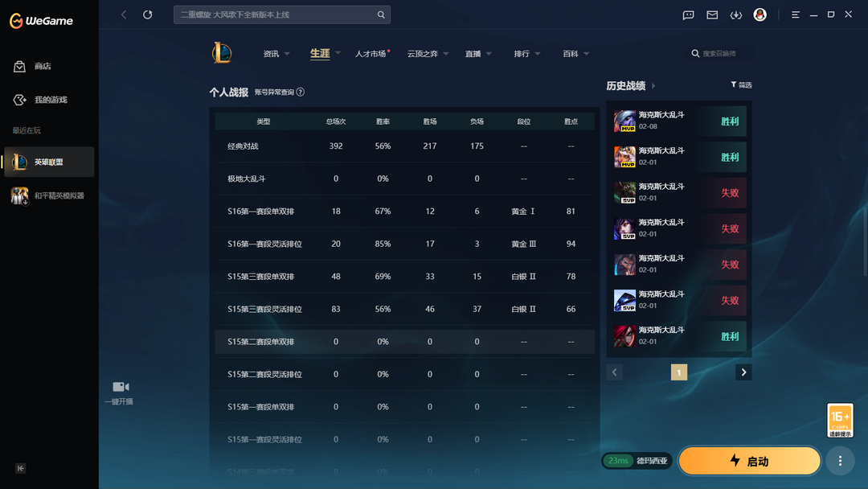Expand the 资讯 dropdown menu
Viewport: 868px width, 489px height.
point(276,54)
